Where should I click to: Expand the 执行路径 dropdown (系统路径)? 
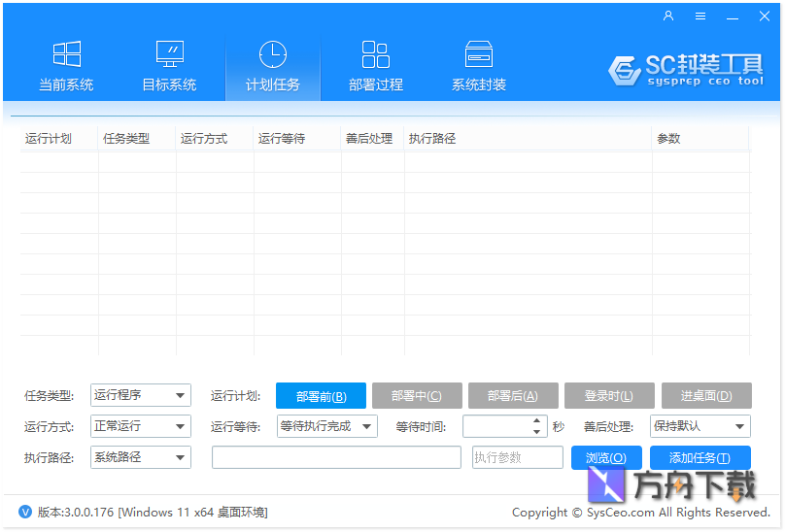click(x=141, y=457)
